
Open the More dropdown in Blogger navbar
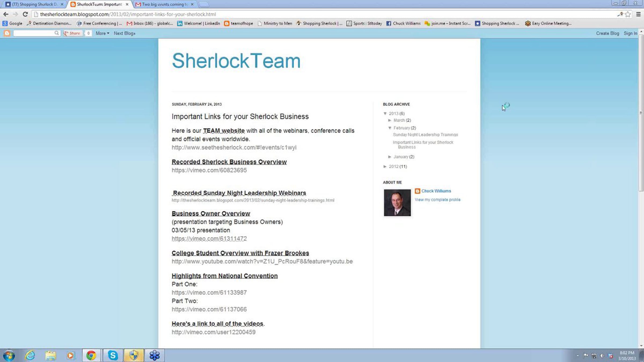[103, 33]
